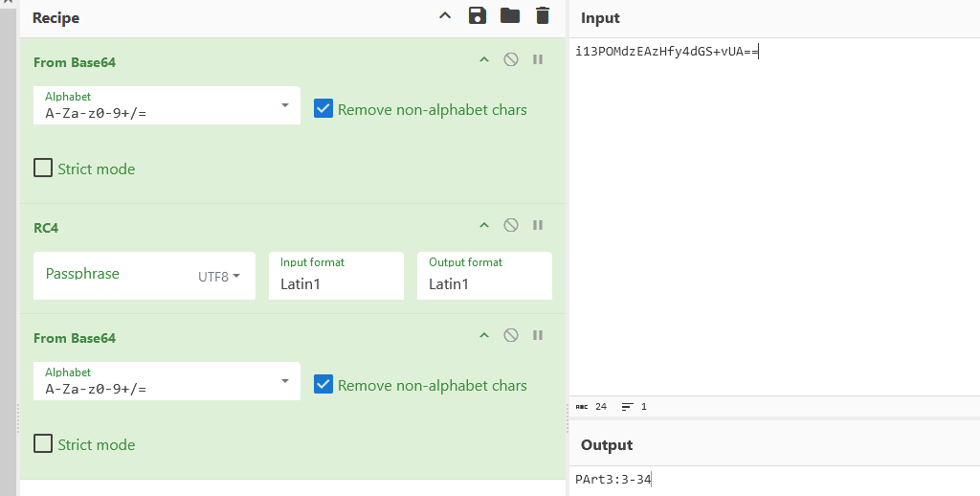Viewport: 980px width, 496px height.
Task: Enable Strict mode in first From Base64
Action: [43, 169]
